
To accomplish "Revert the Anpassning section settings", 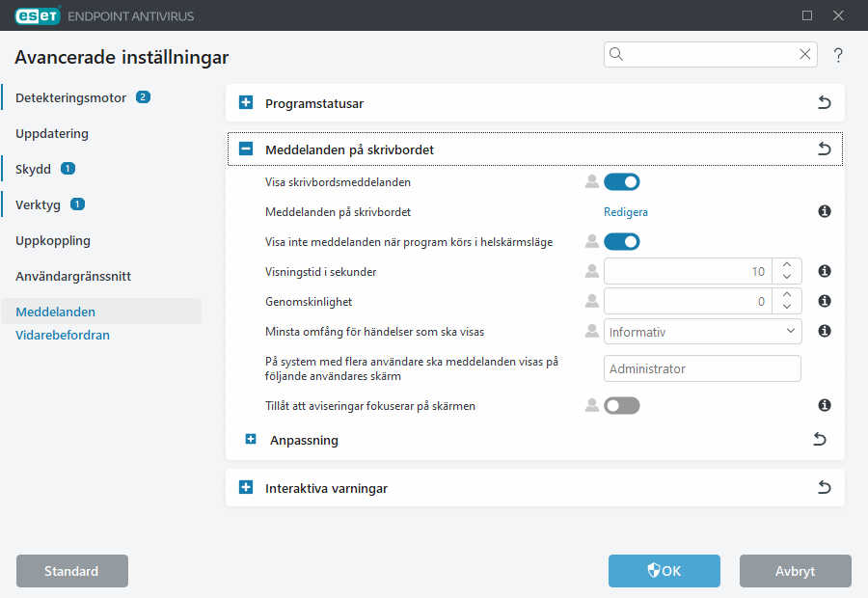I will tap(819, 439).
